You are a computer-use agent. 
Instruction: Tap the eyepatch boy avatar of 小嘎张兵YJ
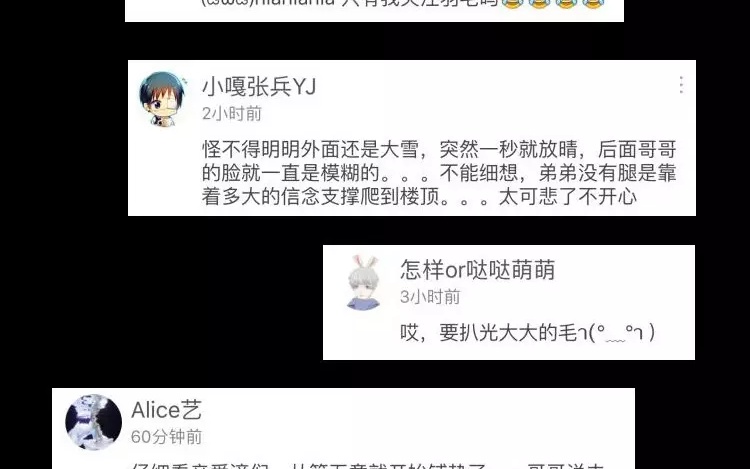click(x=163, y=99)
